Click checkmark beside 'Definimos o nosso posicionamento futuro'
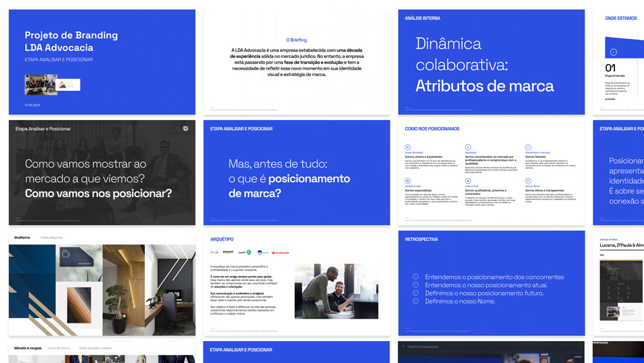Viewport: 644px width, 363px height. click(x=415, y=293)
